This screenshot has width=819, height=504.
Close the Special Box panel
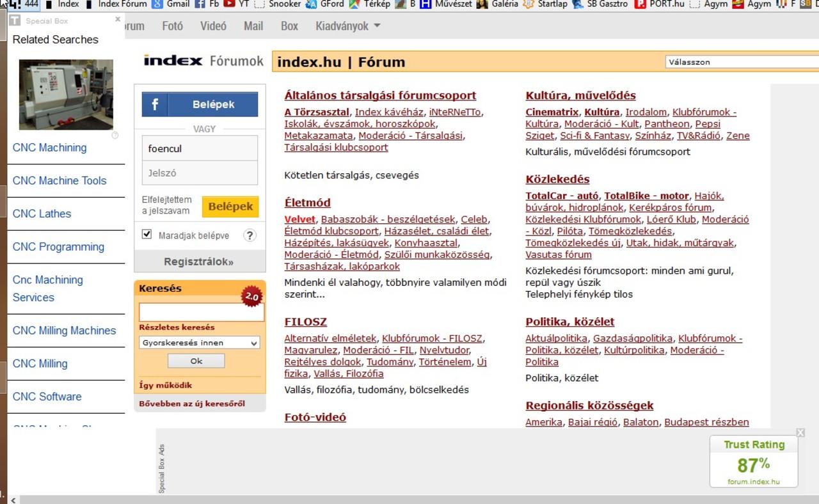pyautogui.click(x=118, y=20)
